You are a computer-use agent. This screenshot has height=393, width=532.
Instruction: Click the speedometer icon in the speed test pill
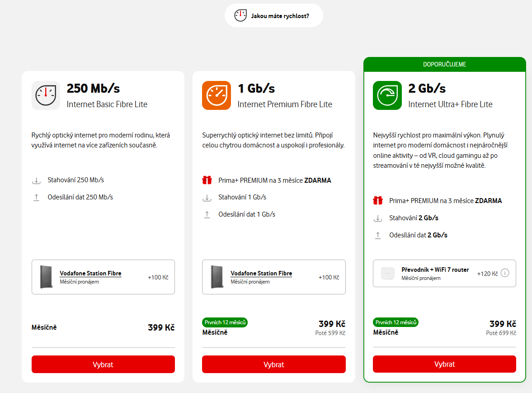tap(240, 15)
